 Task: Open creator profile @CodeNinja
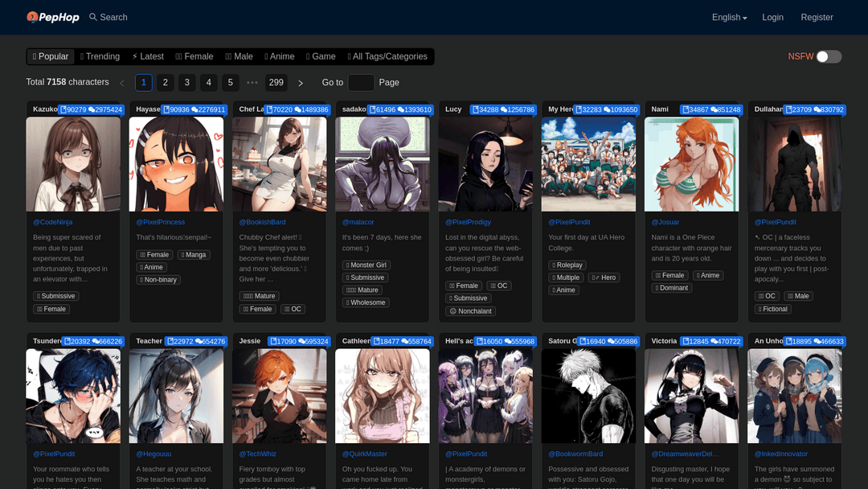click(x=53, y=222)
